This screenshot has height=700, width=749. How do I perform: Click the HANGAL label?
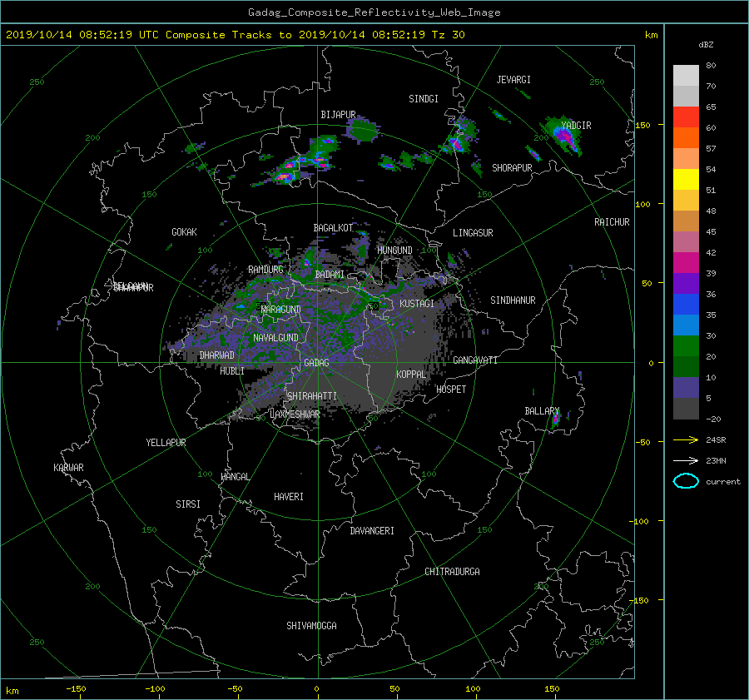pos(235,477)
